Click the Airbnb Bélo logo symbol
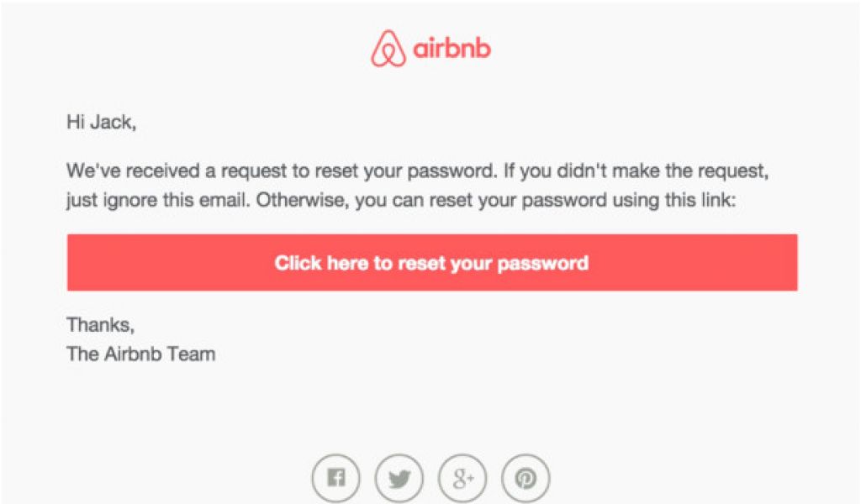This screenshot has height=504, width=861. point(388,49)
